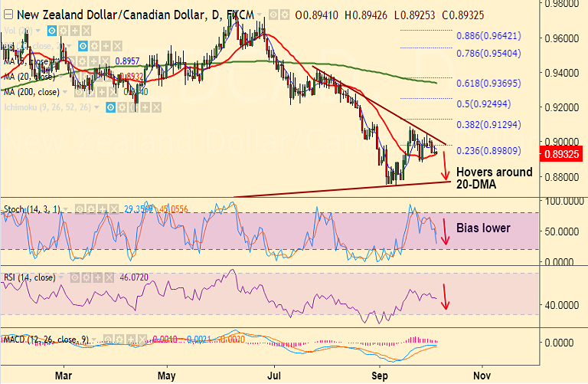This screenshot has width=588, height=384.
Task: Toggle the Vol (20) indicator visibility eye
Action: (x=52, y=31)
